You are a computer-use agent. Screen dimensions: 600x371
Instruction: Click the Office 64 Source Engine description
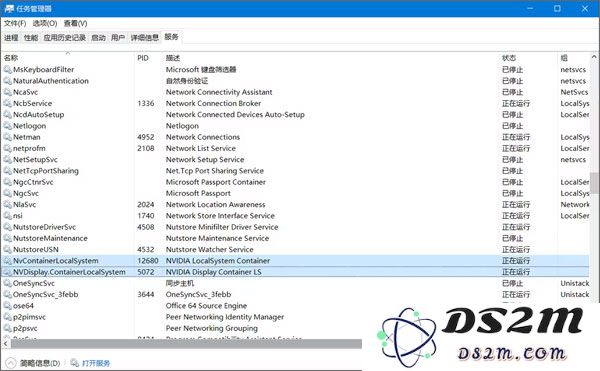pos(206,306)
